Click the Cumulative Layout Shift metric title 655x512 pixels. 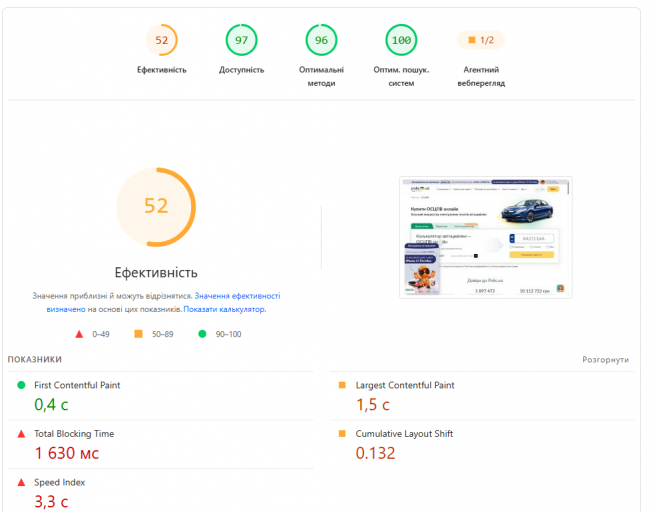pos(404,434)
